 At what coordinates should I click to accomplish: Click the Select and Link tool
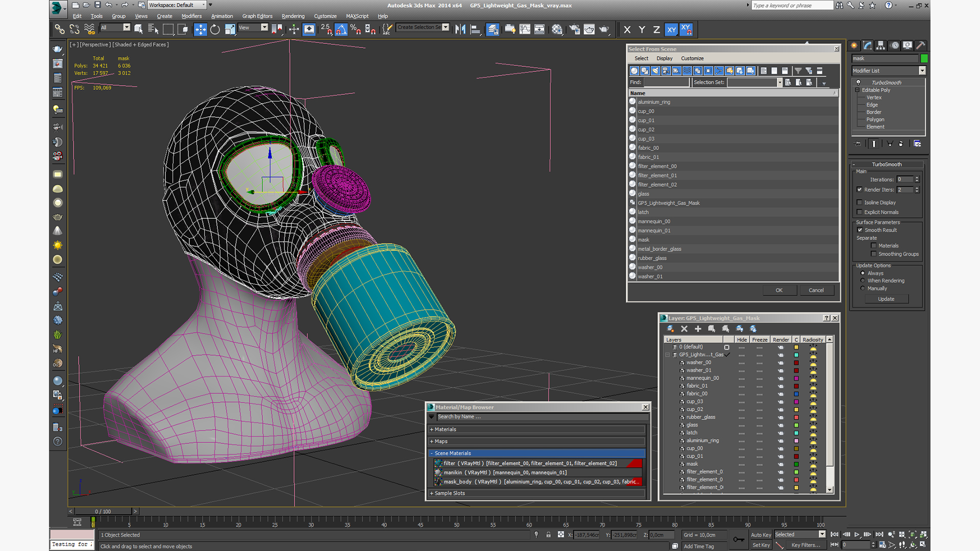(x=60, y=29)
